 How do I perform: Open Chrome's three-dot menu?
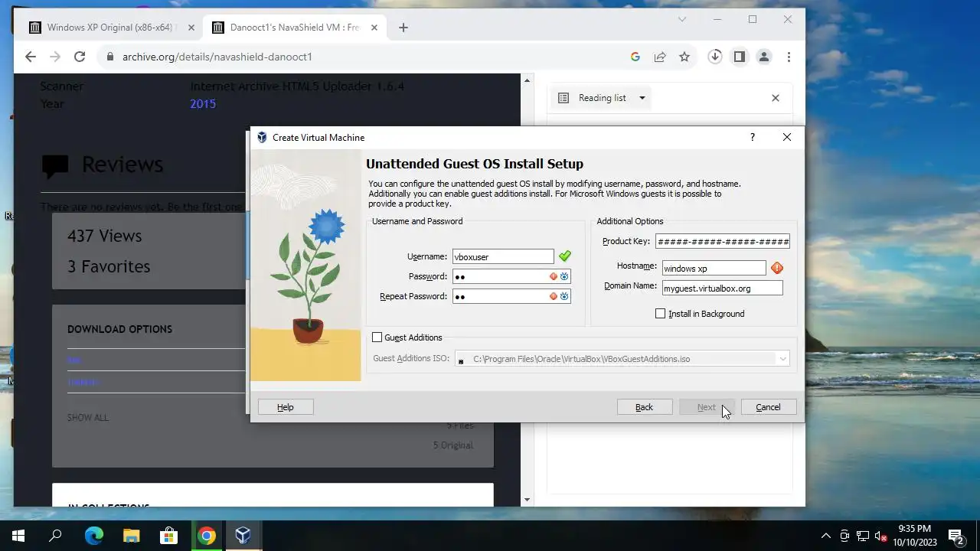tap(789, 57)
